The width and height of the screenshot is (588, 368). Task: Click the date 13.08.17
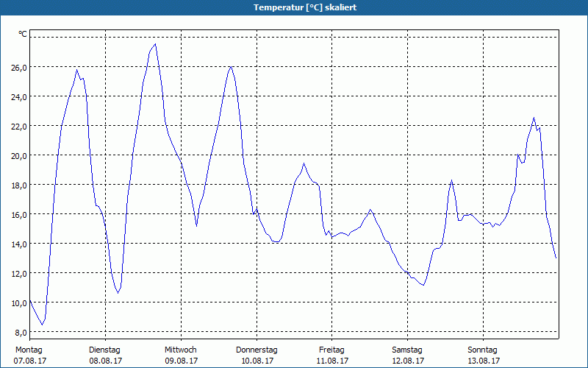click(x=484, y=361)
